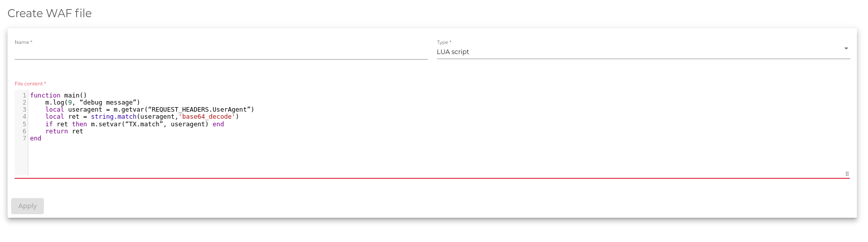868x242 pixels.
Task: Click the Name input field
Action: click(221, 52)
